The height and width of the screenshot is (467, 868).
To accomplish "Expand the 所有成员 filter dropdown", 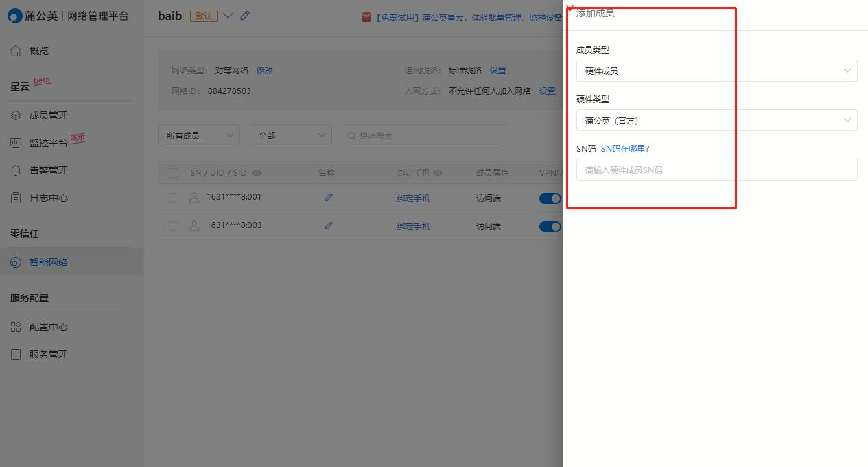I will click(198, 135).
